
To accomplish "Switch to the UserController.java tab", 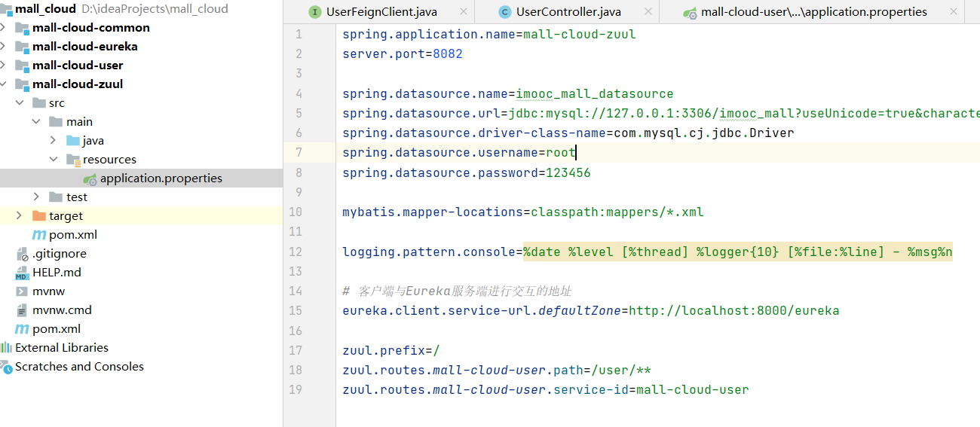I will 569,12.
